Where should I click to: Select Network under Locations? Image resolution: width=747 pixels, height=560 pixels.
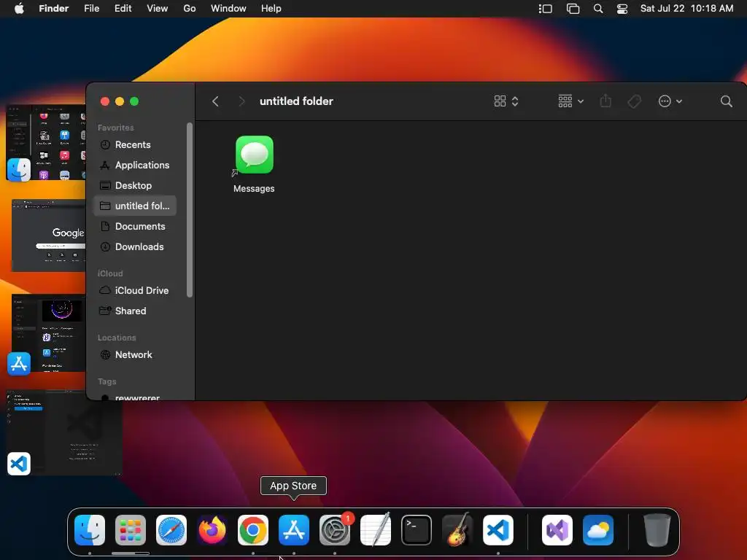point(135,355)
